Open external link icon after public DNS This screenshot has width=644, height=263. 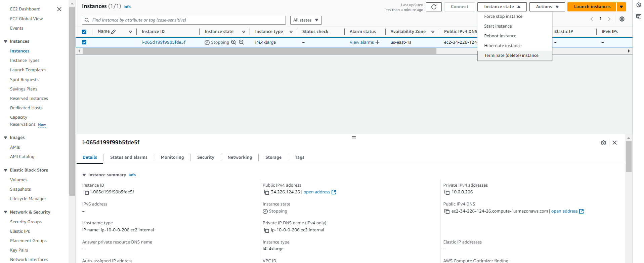click(x=582, y=212)
